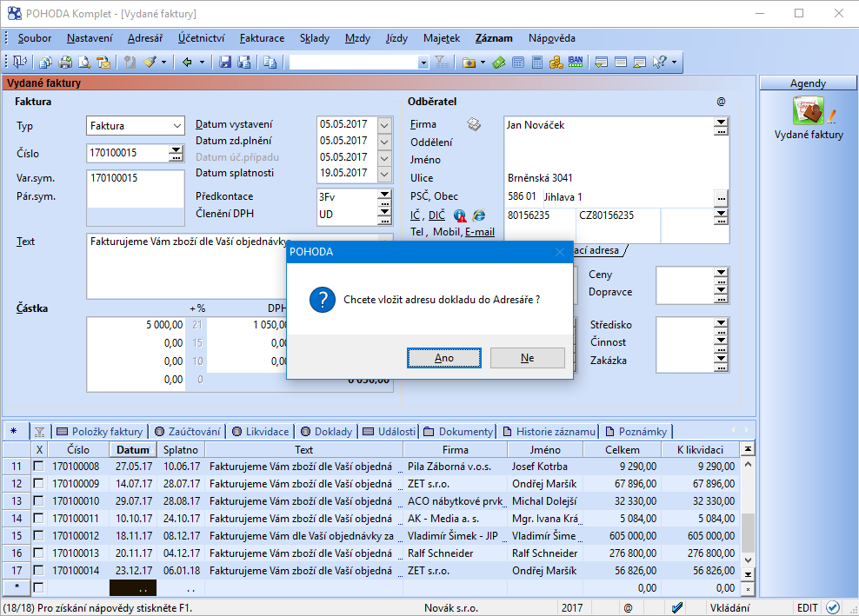Decline with the Ne button
This screenshot has height=616, width=859.
528,358
